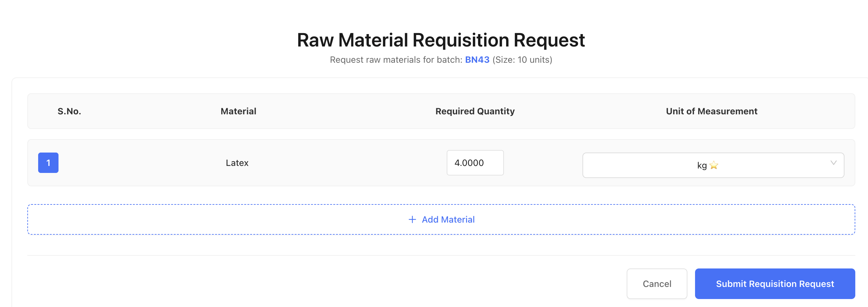Select the blue row number badge 1
Screen dimensions: 868x307
coord(48,163)
